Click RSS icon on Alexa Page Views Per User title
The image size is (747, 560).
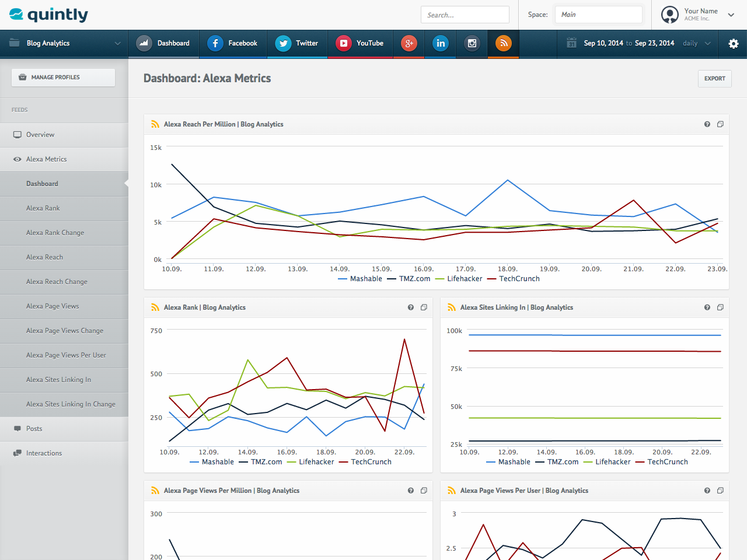(x=452, y=491)
